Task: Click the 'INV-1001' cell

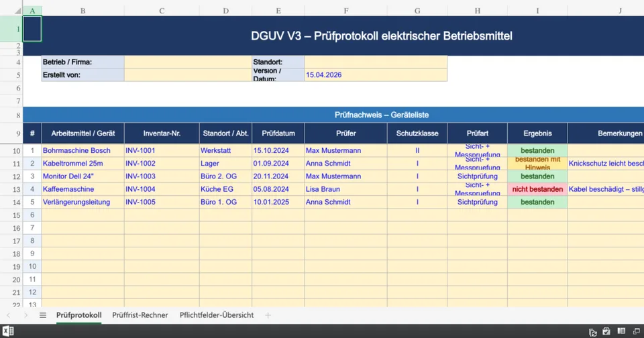Action: click(162, 151)
